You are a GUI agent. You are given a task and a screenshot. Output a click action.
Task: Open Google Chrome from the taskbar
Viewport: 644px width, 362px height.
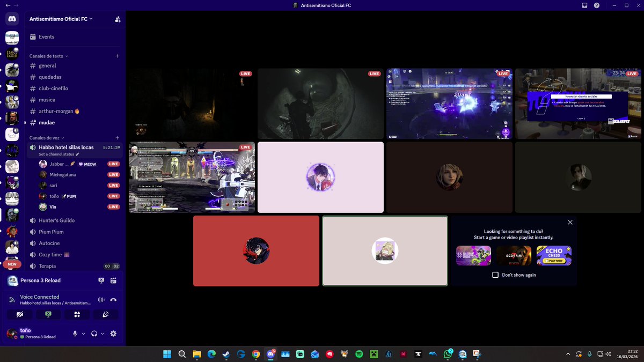click(255, 354)
